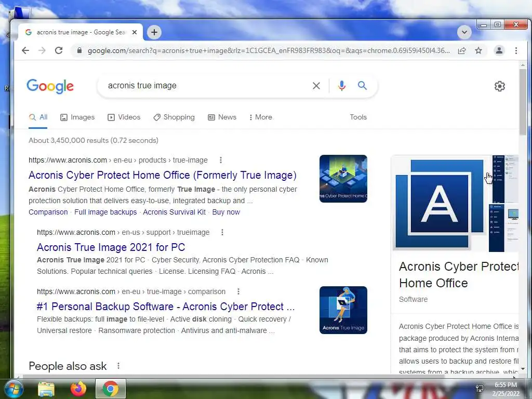Launch Firefox from the taskbar
Viewport: 532px width, 399px height.
pyautogui.click(x=78, y=389)
